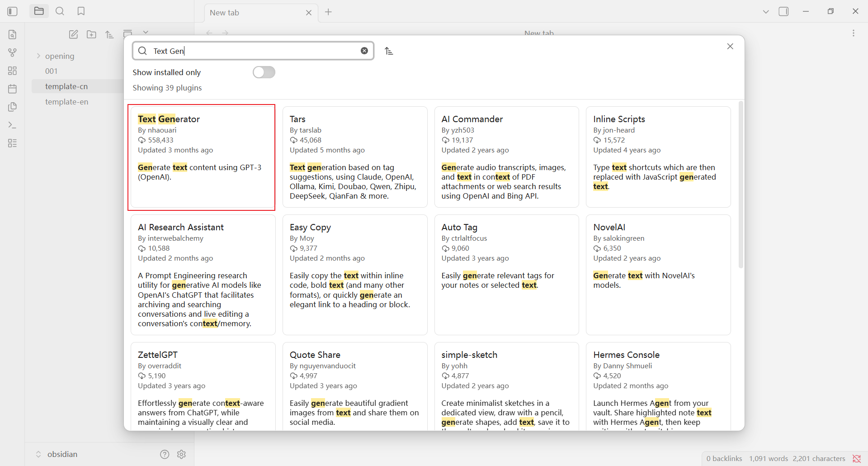Click the Insert template ribbon icon

point(12,107)
